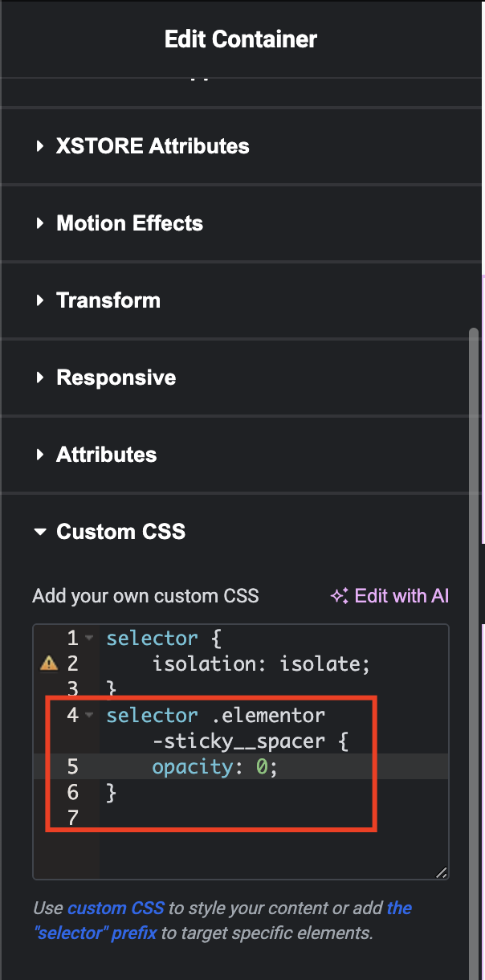Click the sparkle icon beside Edit with AI
This screenshot has height=980, width=485.
[x=339, y=596]
